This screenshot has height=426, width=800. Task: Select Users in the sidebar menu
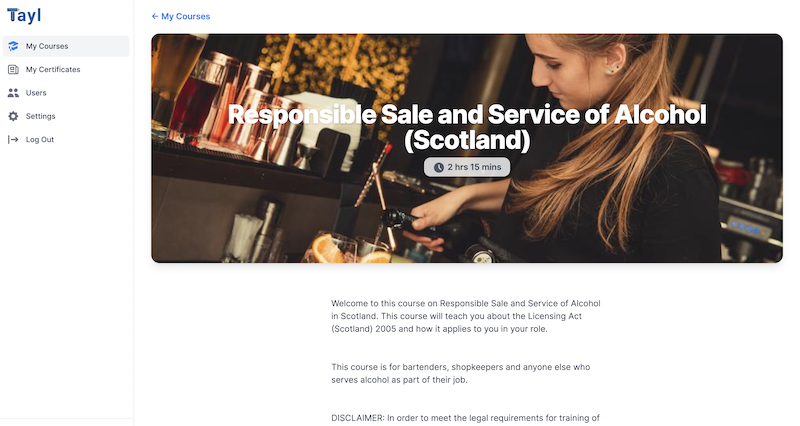click(x=66, y=93)
